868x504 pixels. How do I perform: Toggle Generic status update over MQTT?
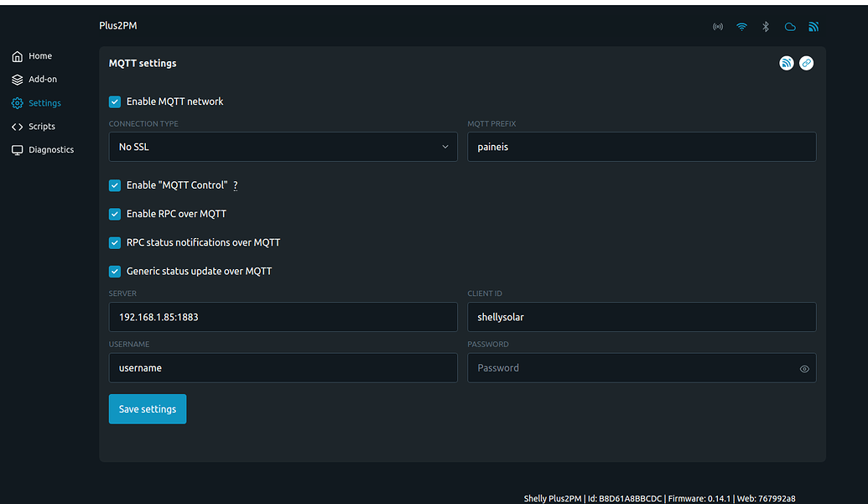click(114, 271)
